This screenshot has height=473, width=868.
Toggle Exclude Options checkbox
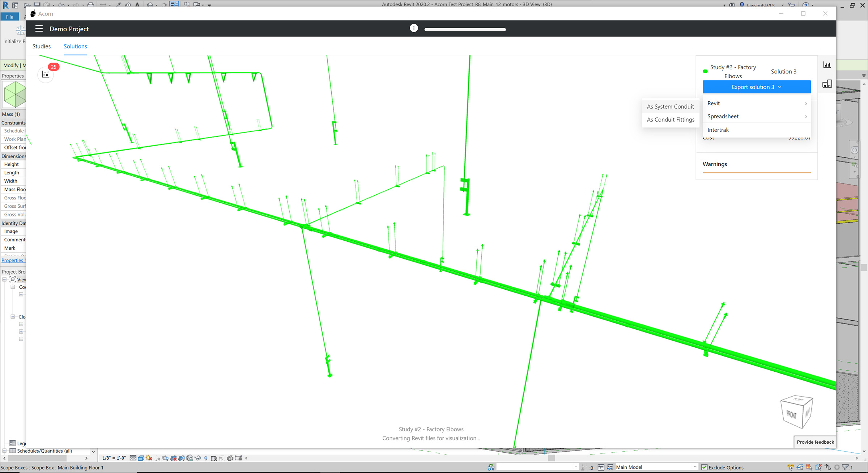pos(704,467)
